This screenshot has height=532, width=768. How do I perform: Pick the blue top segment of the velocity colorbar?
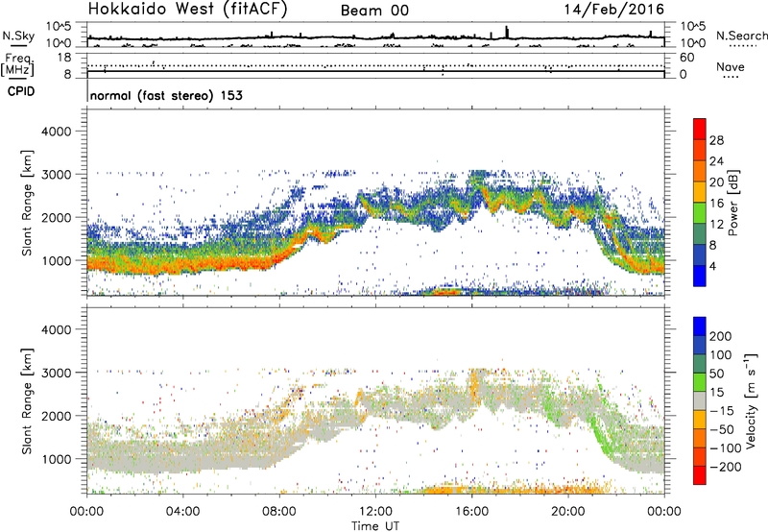click(700, 326)
